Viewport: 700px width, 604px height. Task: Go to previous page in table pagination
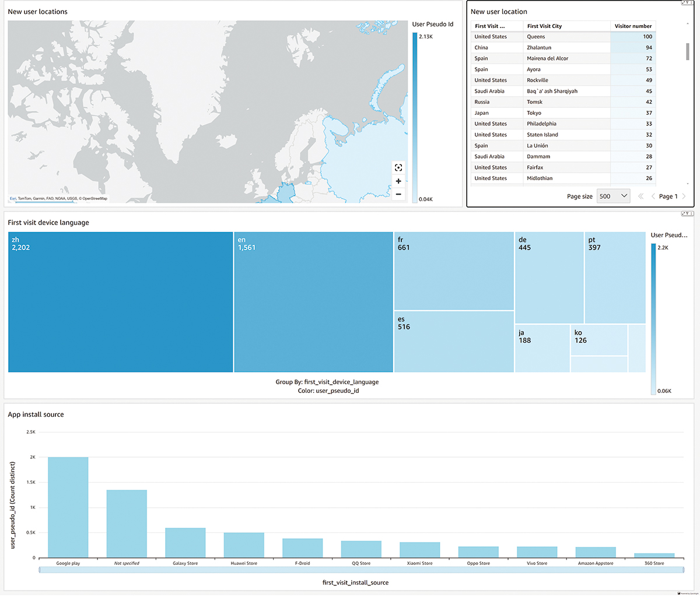tap(653, 196)
